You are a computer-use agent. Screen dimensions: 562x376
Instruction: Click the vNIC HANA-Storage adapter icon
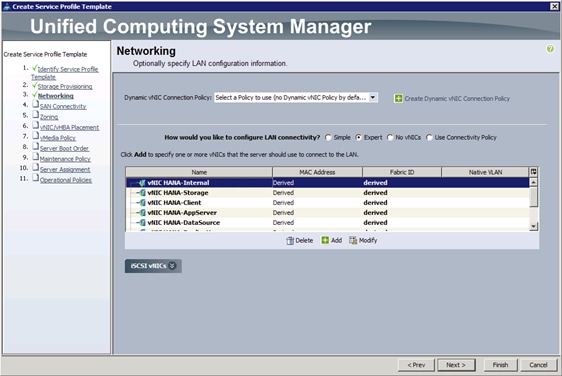(142, 193)
